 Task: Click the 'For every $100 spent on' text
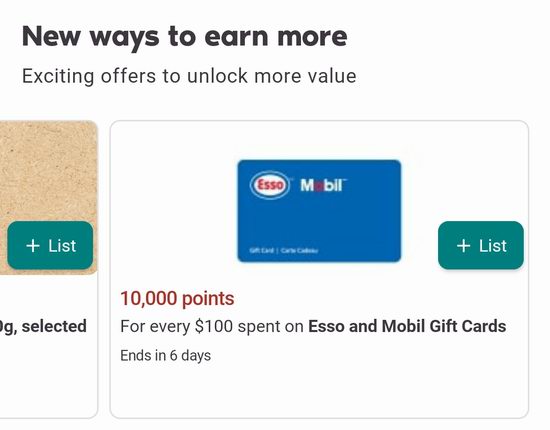point(212,326)
